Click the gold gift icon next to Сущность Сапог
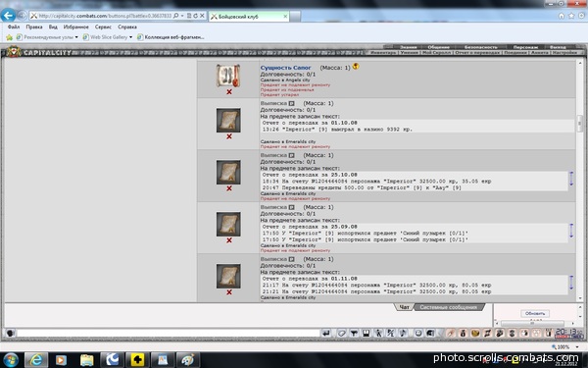This screenshot has width=588, height=368. [x=356, y=67]
